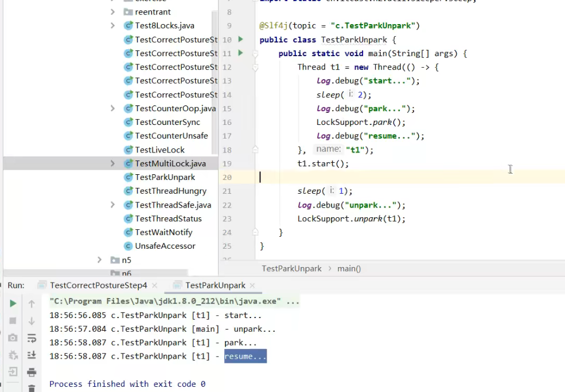Image resolution: width=565 pixels, height=392 pixels.
Task: Click the main() breadcrumb
Action: coord(349,268)
